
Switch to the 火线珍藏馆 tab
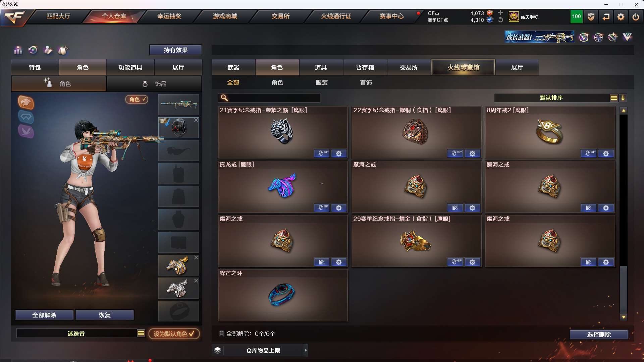[x=463, y=67]
